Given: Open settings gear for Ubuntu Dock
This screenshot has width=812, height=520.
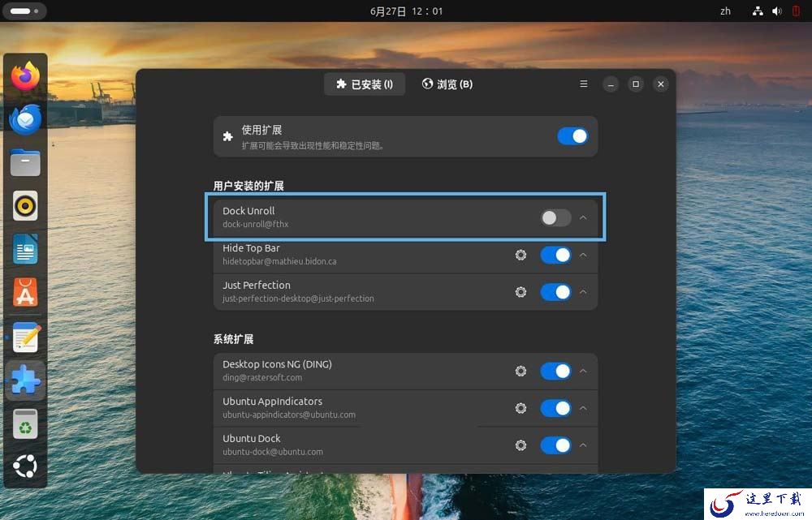Looking at the screenshot, I should coord(520,445).
